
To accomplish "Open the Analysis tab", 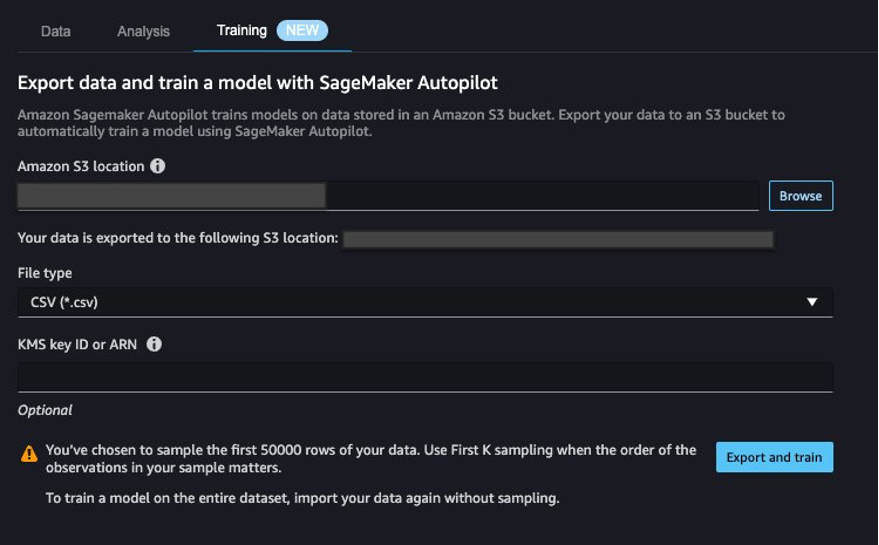I will 143,31.
